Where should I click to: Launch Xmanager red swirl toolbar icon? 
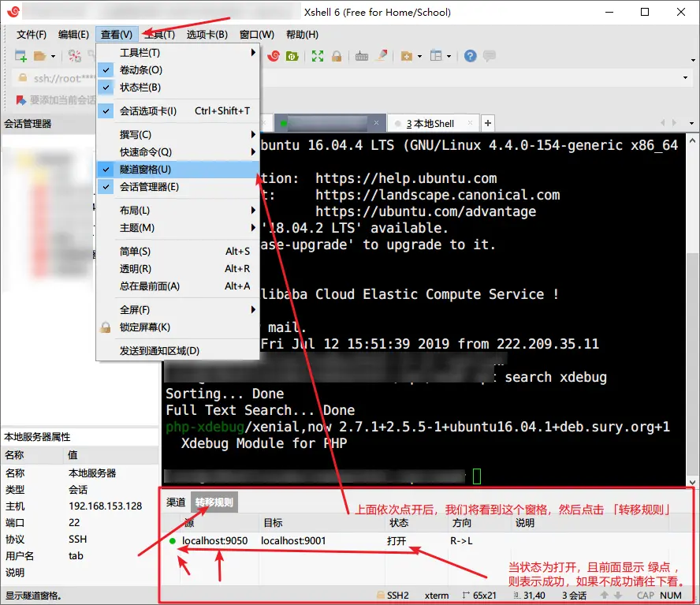coord(274,56)
